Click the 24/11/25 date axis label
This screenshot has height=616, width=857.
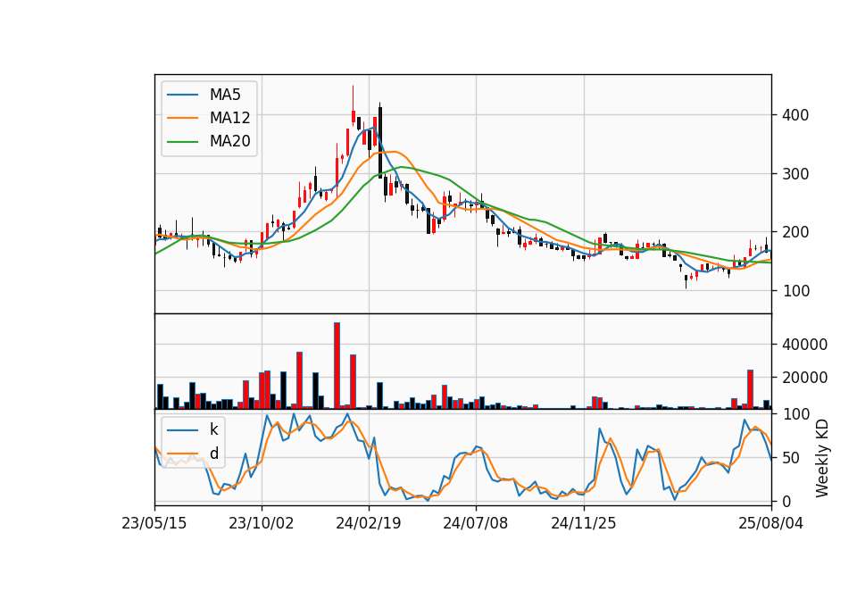click(x=583, y=524)
